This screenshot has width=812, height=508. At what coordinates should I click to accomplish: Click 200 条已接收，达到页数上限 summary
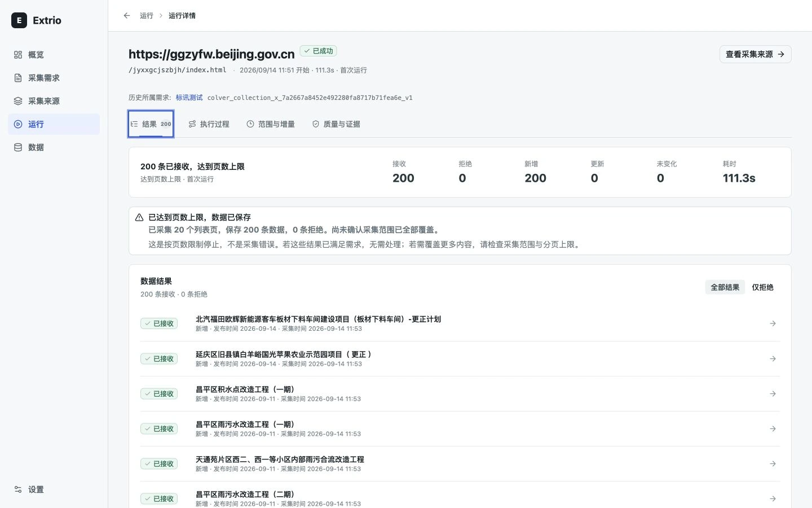pos(192,167)
